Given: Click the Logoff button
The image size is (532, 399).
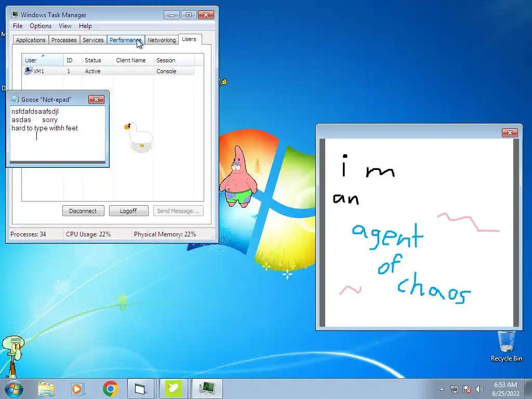Looking at the screenshot, I should [x=128, y=211].
